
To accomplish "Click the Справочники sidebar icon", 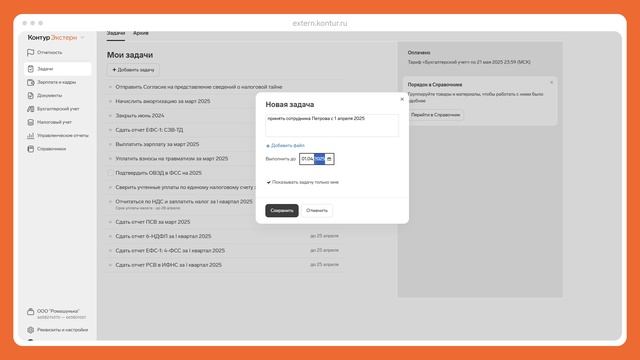I will [31, 149].
